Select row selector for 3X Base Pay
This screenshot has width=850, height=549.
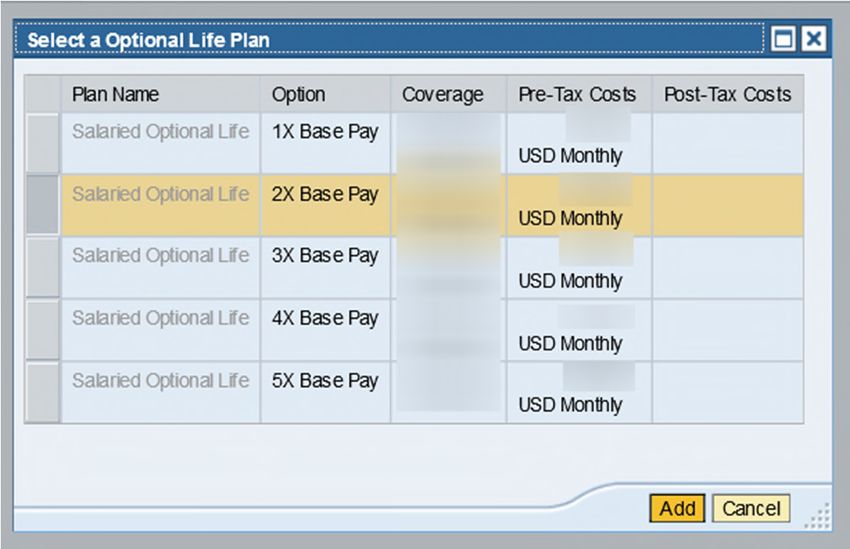coord(42,267)
